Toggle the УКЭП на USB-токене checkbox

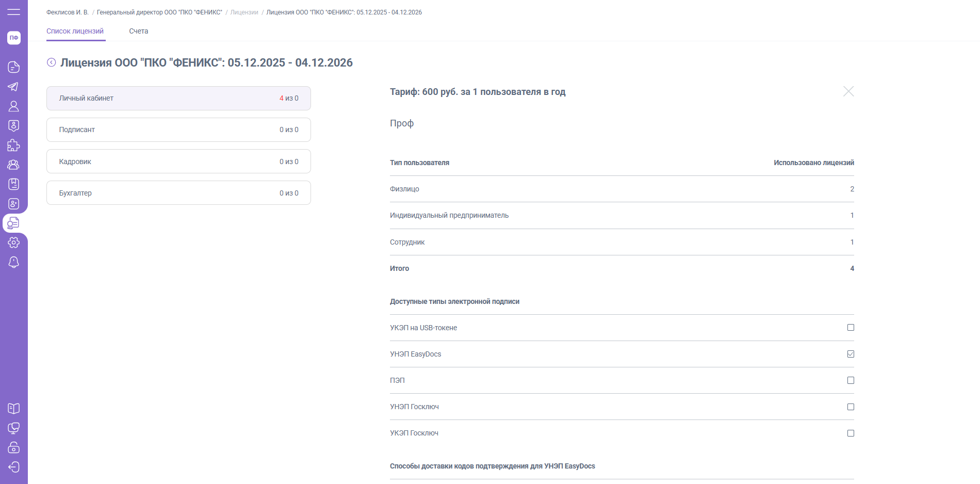click(x=851, y=328)
